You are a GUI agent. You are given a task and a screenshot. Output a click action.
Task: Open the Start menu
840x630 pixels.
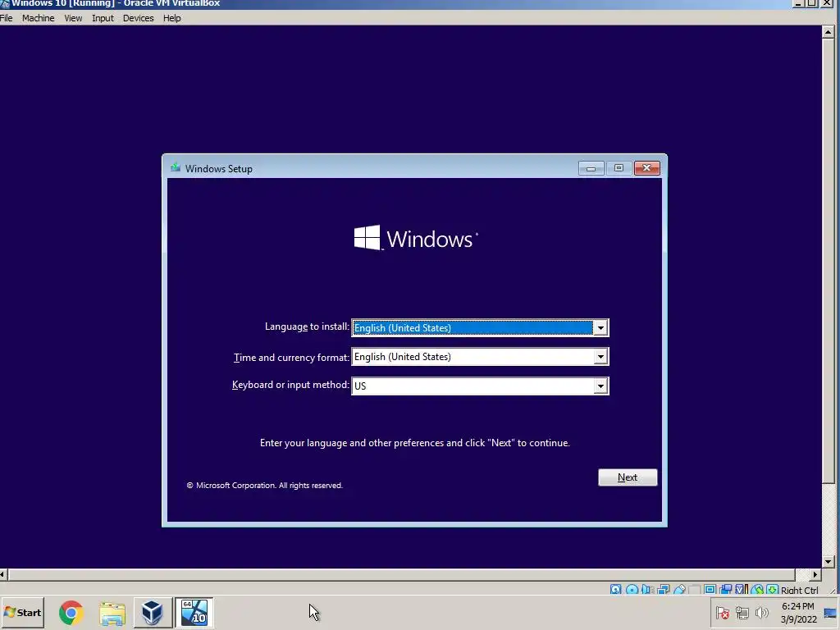[x=22, y=612]
